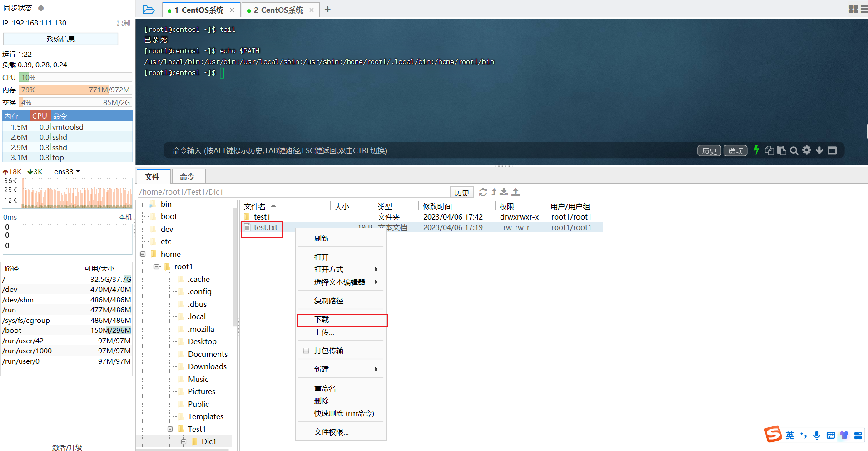Viewport: 868px width, 451px height.
Task: Click the CPU usage progress bar
Action: [75, 78]
